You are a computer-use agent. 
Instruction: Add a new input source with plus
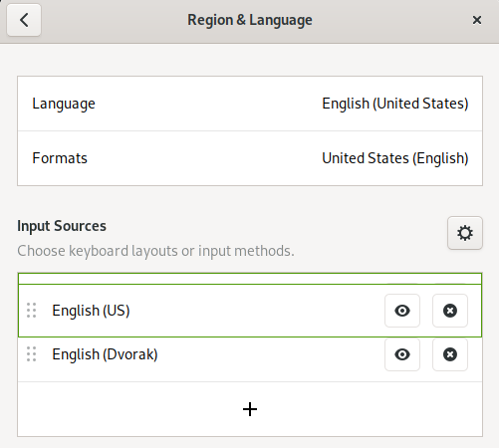[250, 409]
